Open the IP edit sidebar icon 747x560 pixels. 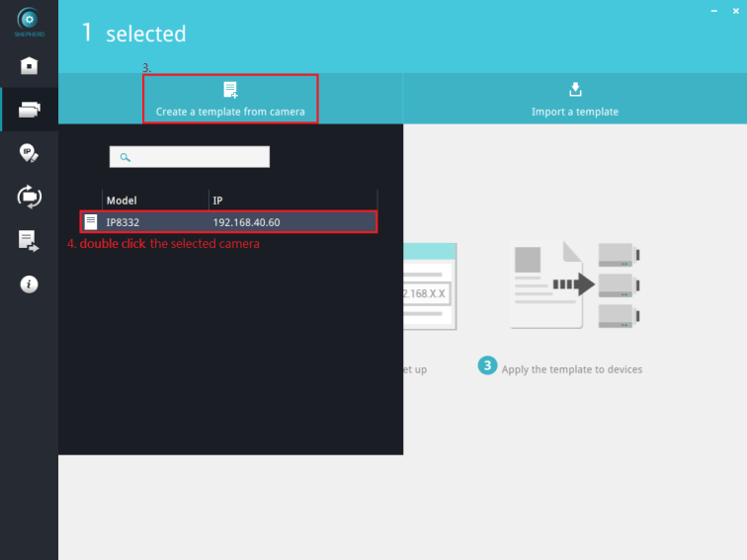click(x=29, y=152)
